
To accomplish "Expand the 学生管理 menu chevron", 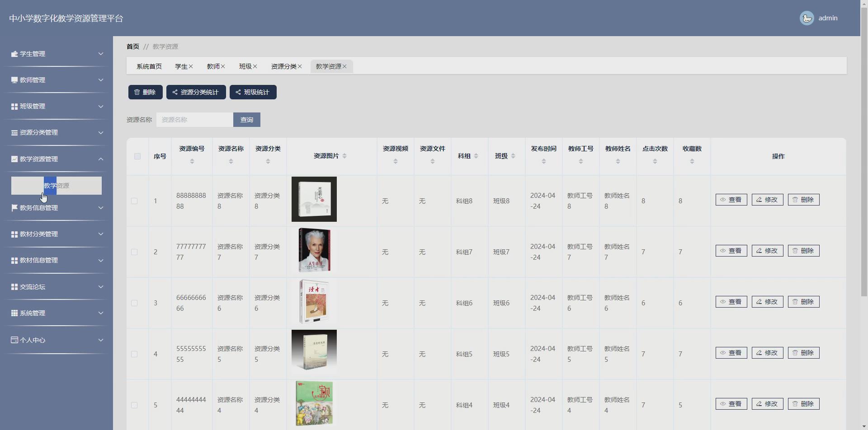I will coord(101,54).
